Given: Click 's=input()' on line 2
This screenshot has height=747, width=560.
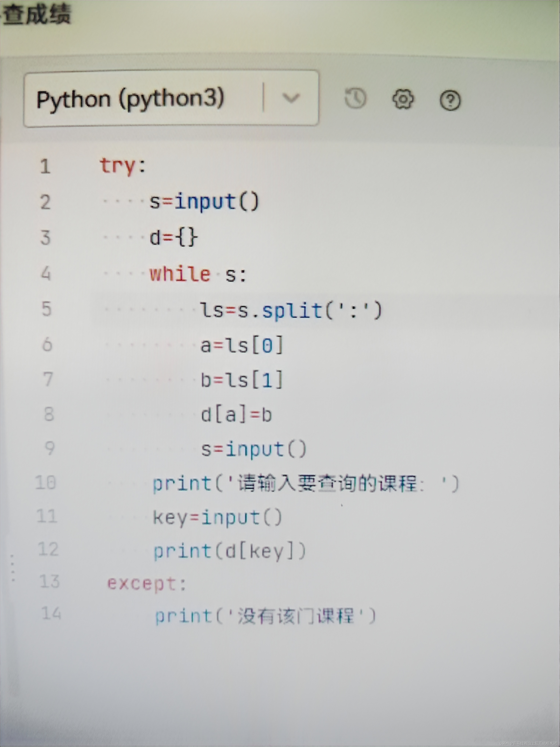Looking at the screenshot, I should point(204,202).
